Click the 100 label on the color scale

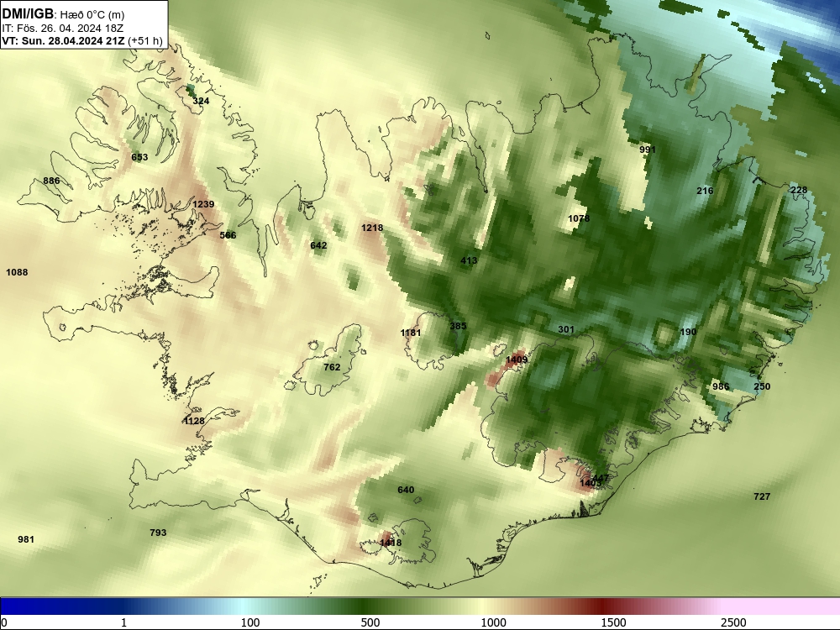pyautogui.click(x=250, y=622)
